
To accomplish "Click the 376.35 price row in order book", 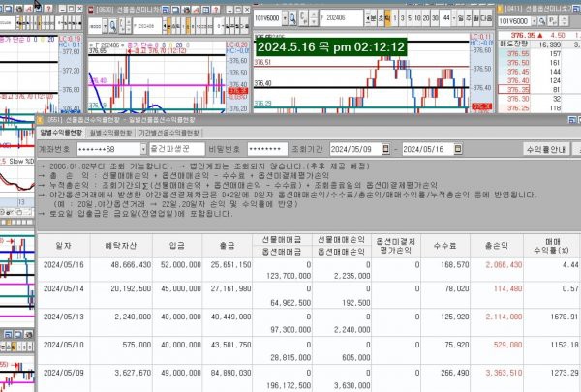I will pyautogui.click(x=513, y=90).
